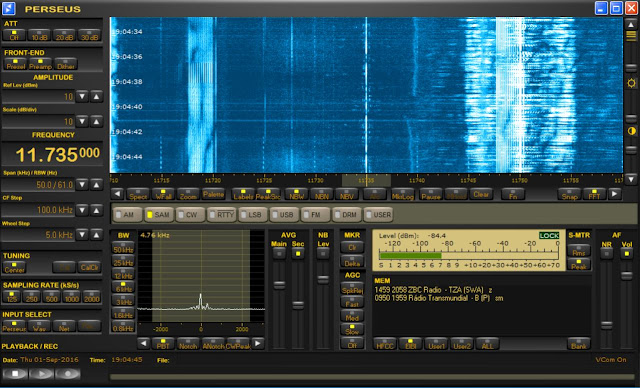
Task: Click the MkrLog button
Action: point(403,194)
